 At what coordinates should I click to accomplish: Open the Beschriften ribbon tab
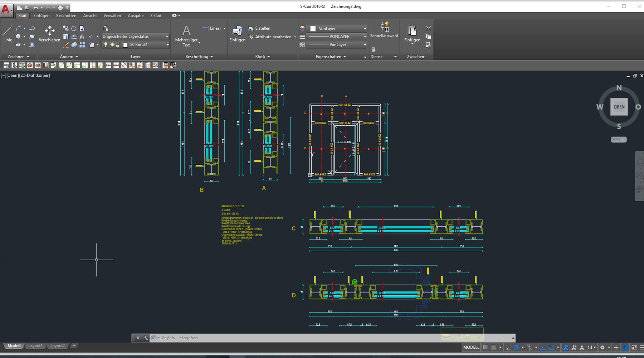(66, 16)
